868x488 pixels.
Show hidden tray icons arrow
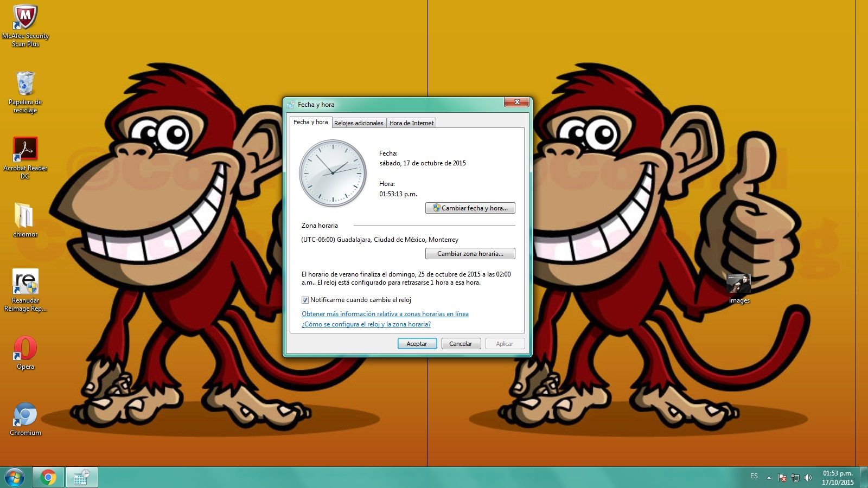769,478
